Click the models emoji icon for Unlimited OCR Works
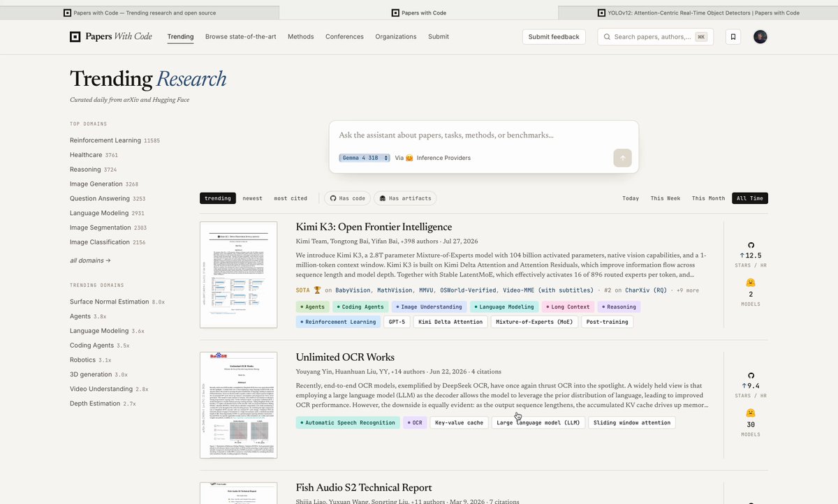 (751, 413)
